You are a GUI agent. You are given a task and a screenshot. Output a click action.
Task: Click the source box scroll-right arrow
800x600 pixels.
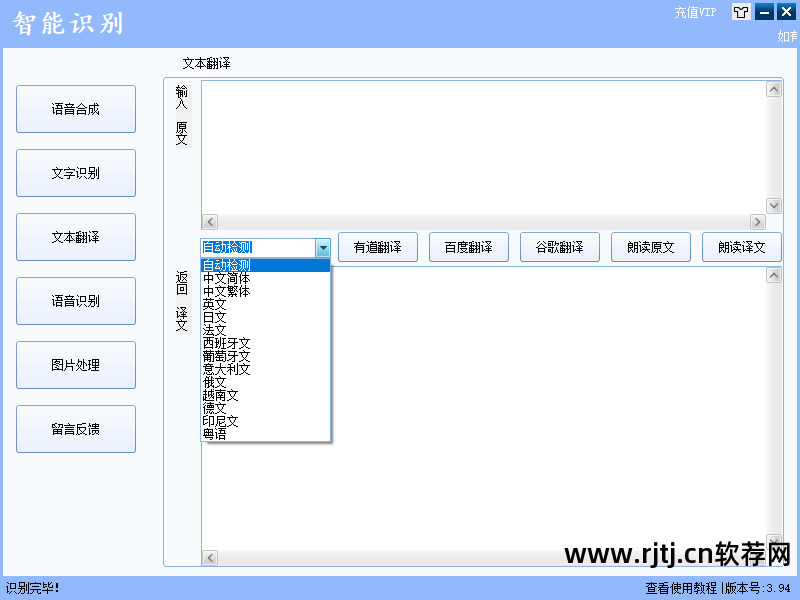coord(758,222)
